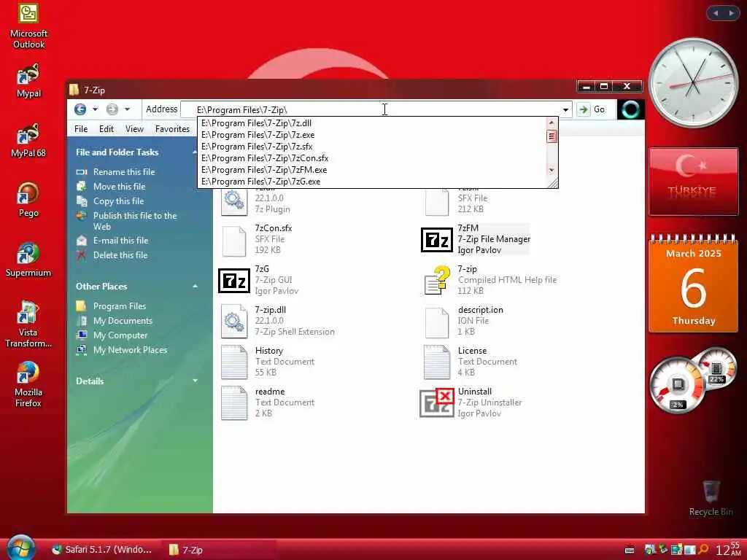Viewport: 747px width, 560px height.
Task: Expand the Details panel
Action: coord(195,381)
